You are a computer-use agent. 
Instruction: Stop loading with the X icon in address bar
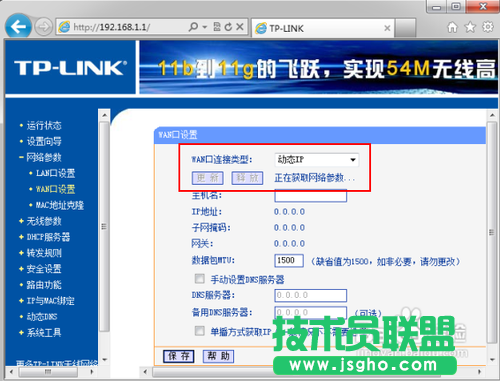[240, 27]
